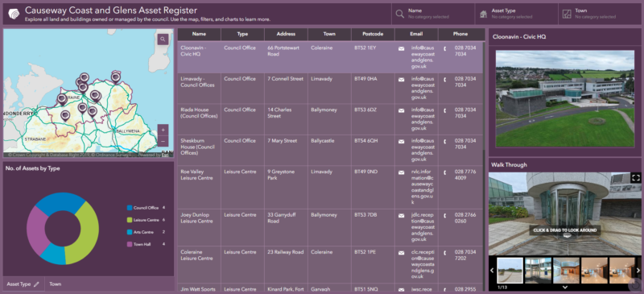The width and height of the screenshot is (644, 294).
Task: Zoom out on the map
Action: [163, 141]
